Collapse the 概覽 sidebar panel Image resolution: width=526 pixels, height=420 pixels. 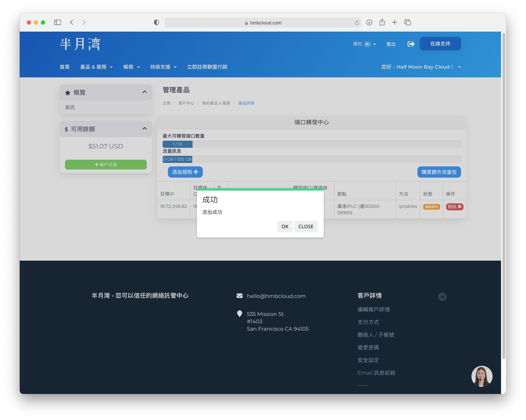[144, 92]
